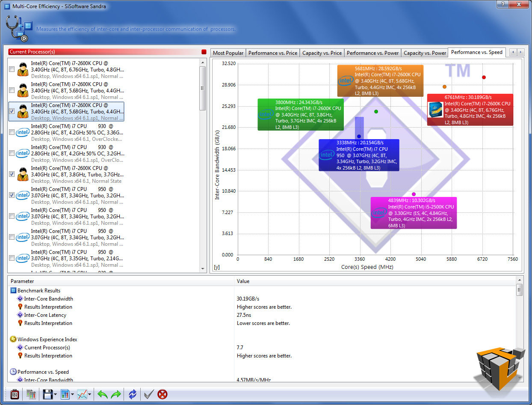
Task: Click the magenta data point on chart
Action: pyautogui.click(x=414, y=194)
